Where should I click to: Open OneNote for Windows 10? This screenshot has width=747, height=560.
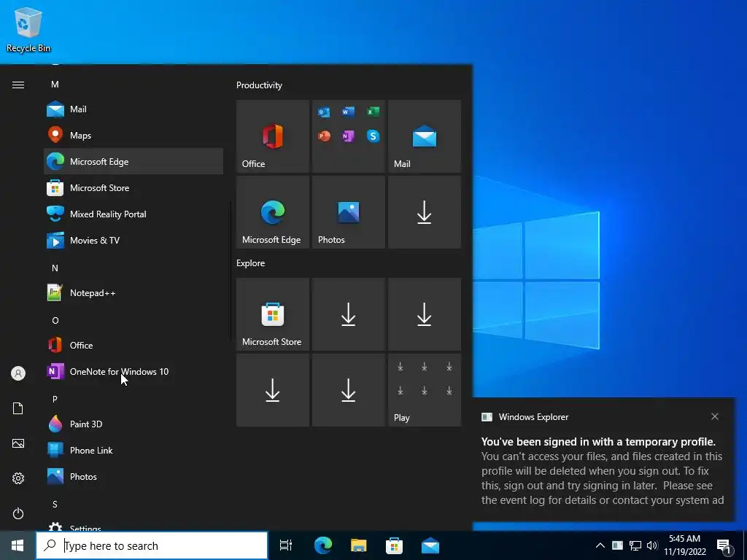[133, 371]
